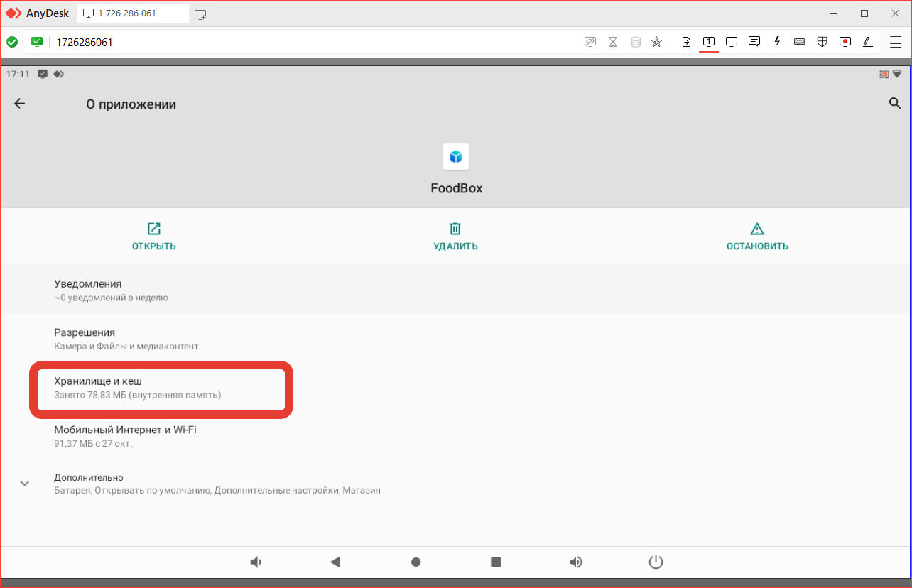The width and height of the screenshot is (912, 588).
Task: Tap the Android back triangle
Action: tap(336, 562)
